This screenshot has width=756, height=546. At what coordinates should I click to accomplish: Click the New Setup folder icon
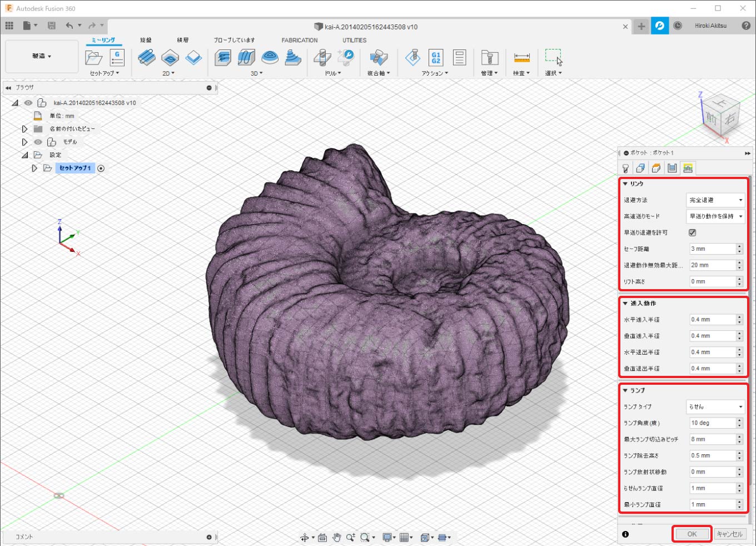93,58
